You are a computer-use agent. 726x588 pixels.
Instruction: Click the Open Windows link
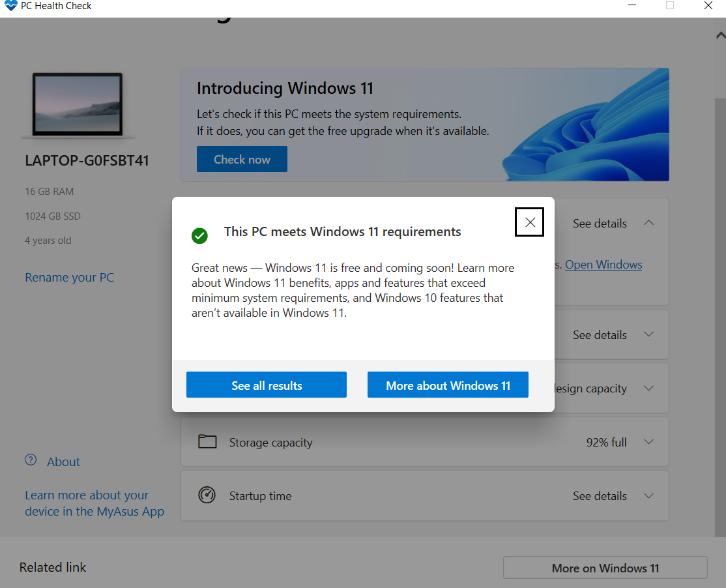603,265
